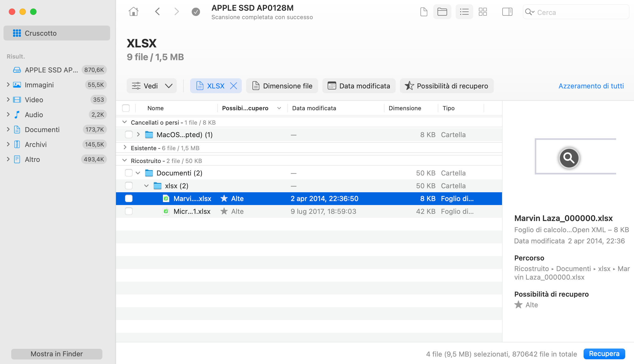Open the Dimensione file filter
Screen dimensions: 634x364
[282, 86]
